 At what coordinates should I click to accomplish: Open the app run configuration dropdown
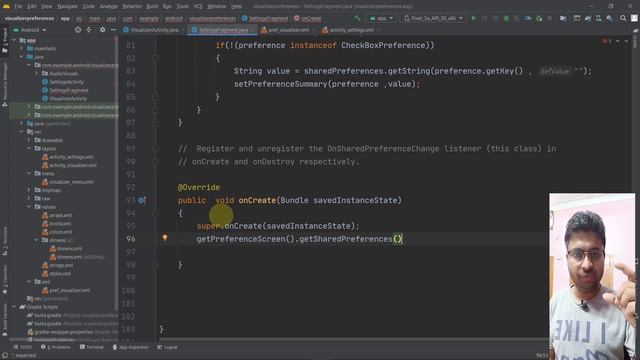coord(381,18)
